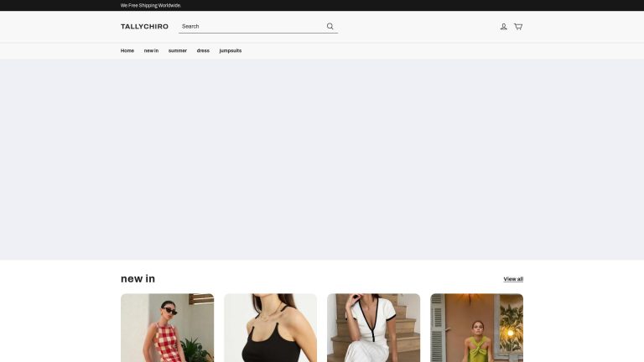644x362 pixels.
Task: Open the shopping cart icon
Action: [x=518, y=27]
